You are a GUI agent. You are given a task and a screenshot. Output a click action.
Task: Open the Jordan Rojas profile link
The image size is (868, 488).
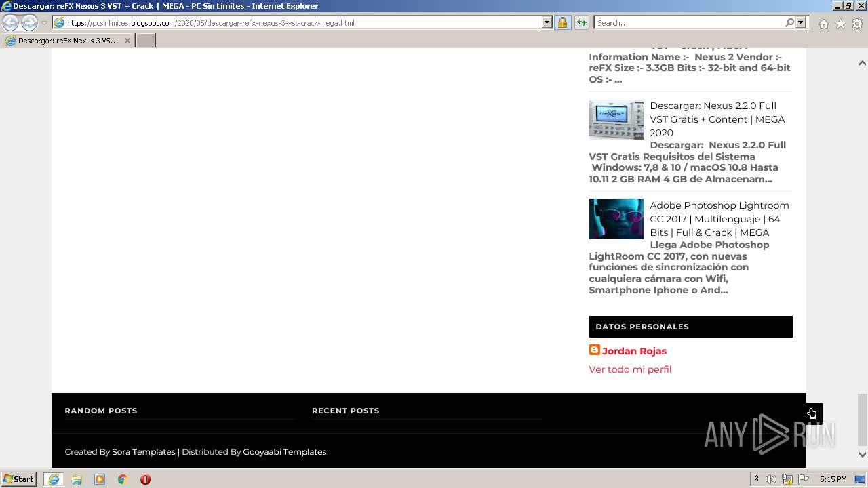634,351
